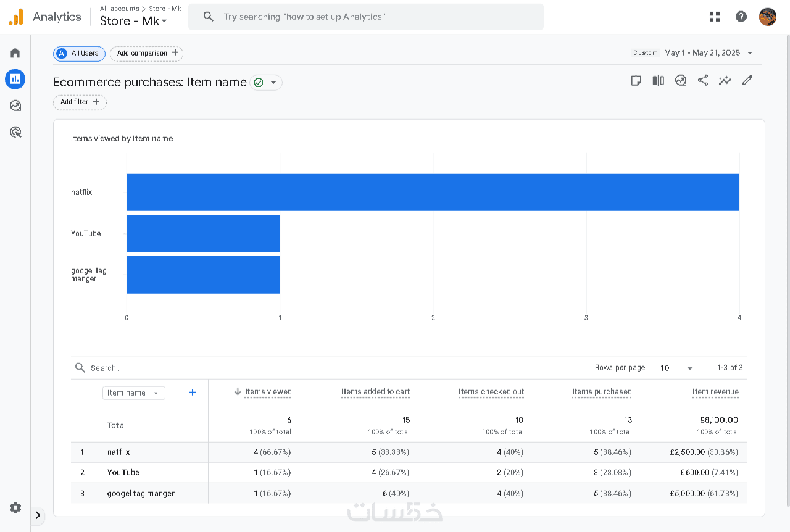Click the natflix chart axis label

(81, 193)
